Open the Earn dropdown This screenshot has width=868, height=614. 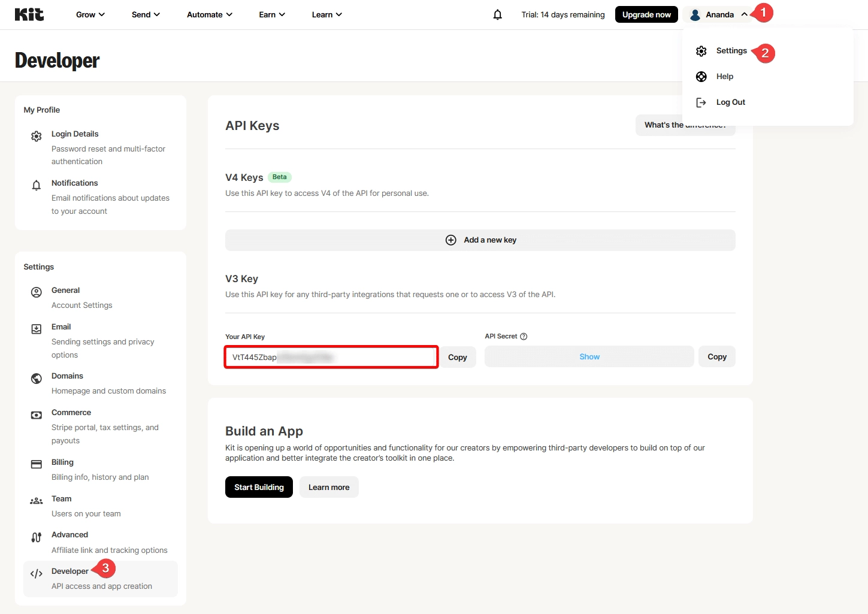tap(272, 14)
